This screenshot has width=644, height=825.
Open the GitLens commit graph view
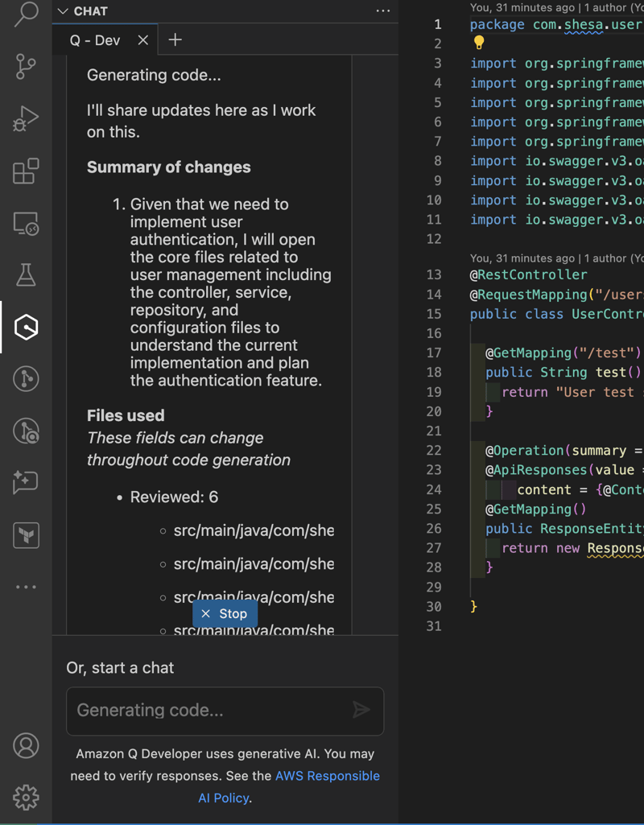pos(26,379)
